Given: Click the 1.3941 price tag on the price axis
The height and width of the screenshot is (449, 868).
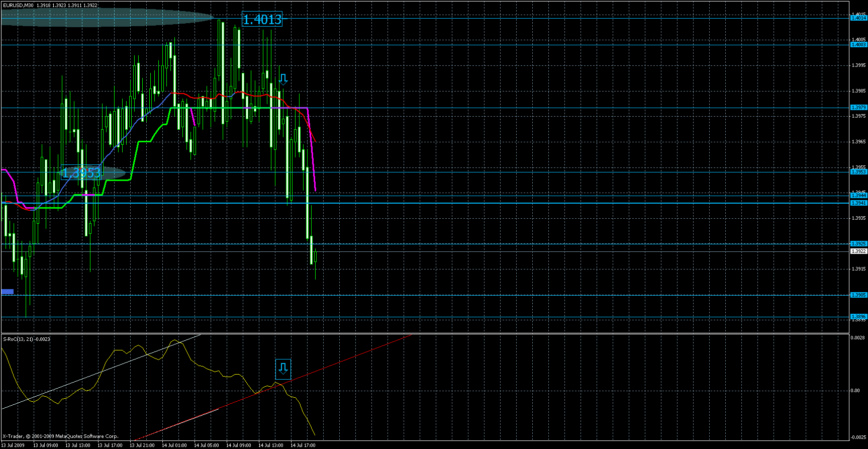Looking at the screenshot, I should [858, 203].
